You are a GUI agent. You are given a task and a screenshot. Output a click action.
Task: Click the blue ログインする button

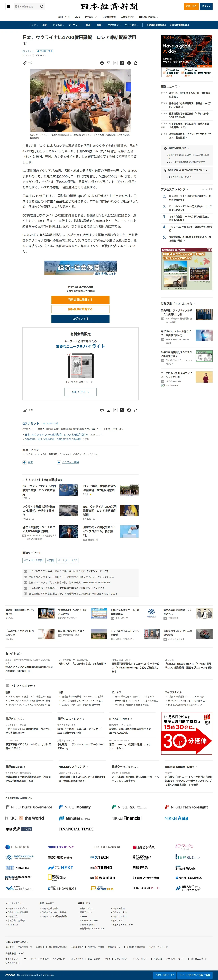pyautogui.click(x=80, y=319)
